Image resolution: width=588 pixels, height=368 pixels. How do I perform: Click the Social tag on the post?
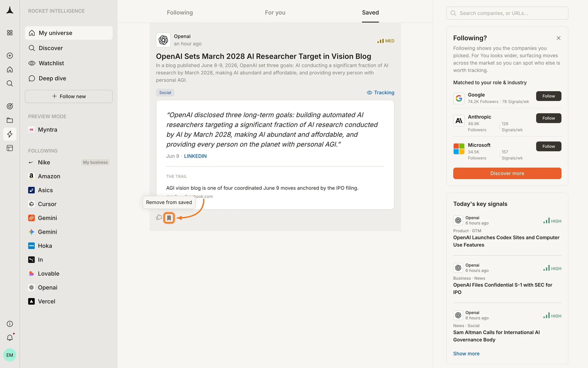(165, 92)
